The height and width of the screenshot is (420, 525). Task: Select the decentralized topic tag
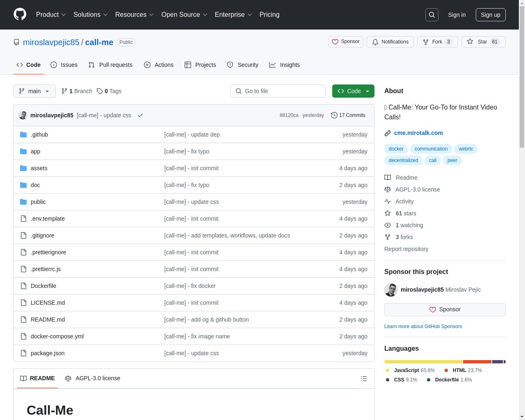tap(403, 160)
